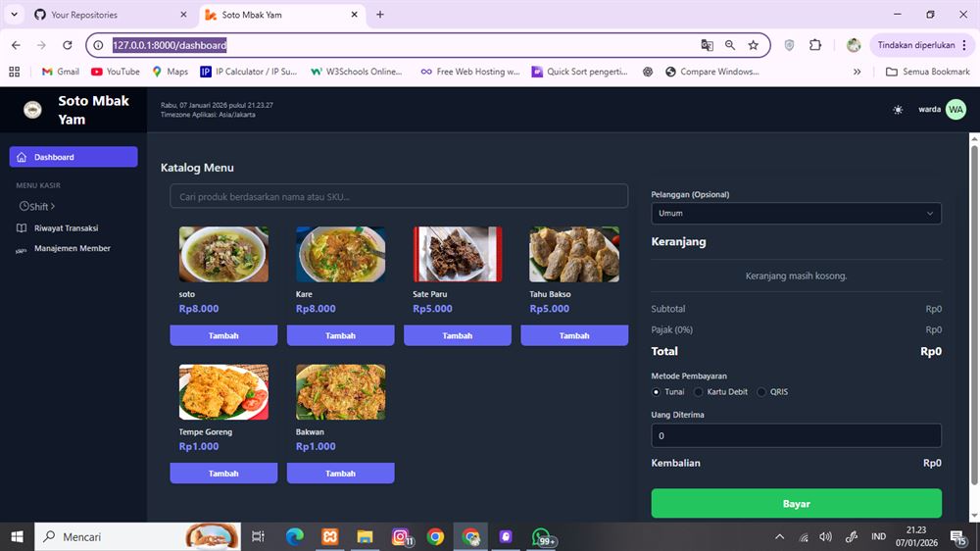Add Bakwan to the cart
980x551 pixels.
tap(341, 474)
